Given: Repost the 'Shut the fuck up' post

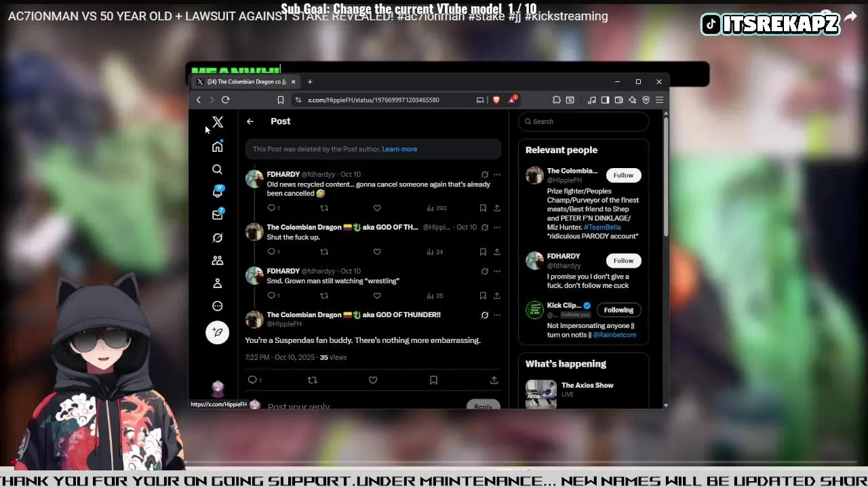Looking at the screenshot, I should pyautogui.click(x=324, y=251).
